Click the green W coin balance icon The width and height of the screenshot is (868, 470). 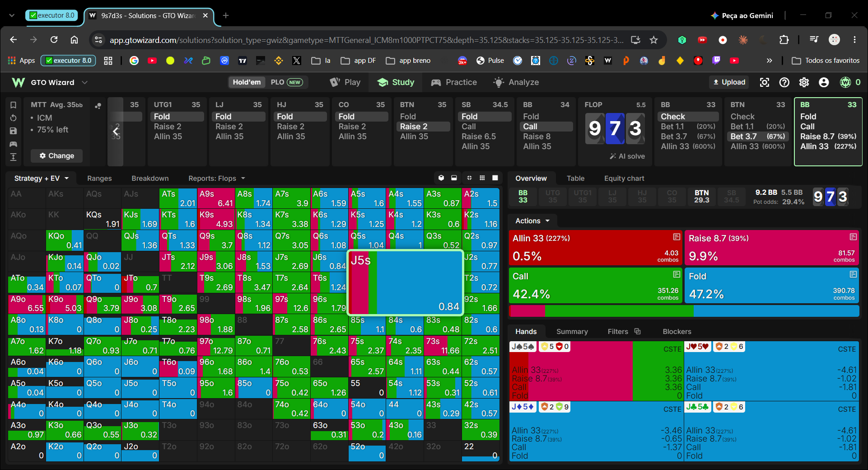coord(845,82)
